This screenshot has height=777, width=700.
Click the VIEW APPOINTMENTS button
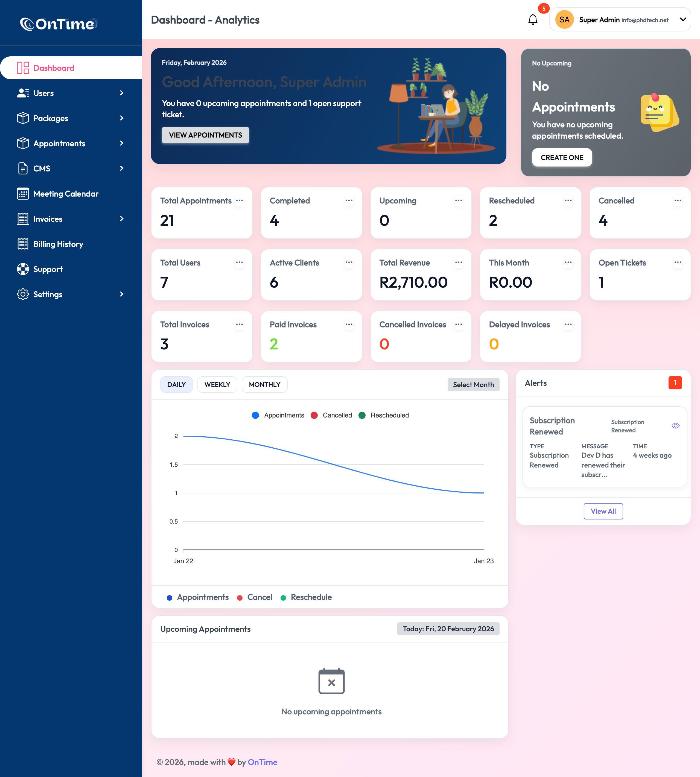point(205,135)
